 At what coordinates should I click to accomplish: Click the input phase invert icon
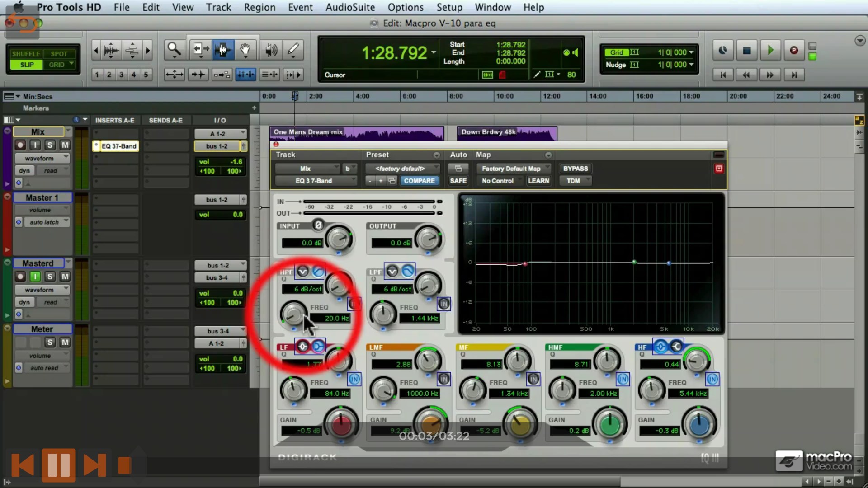pyautogui.click(x=318, y=225)
